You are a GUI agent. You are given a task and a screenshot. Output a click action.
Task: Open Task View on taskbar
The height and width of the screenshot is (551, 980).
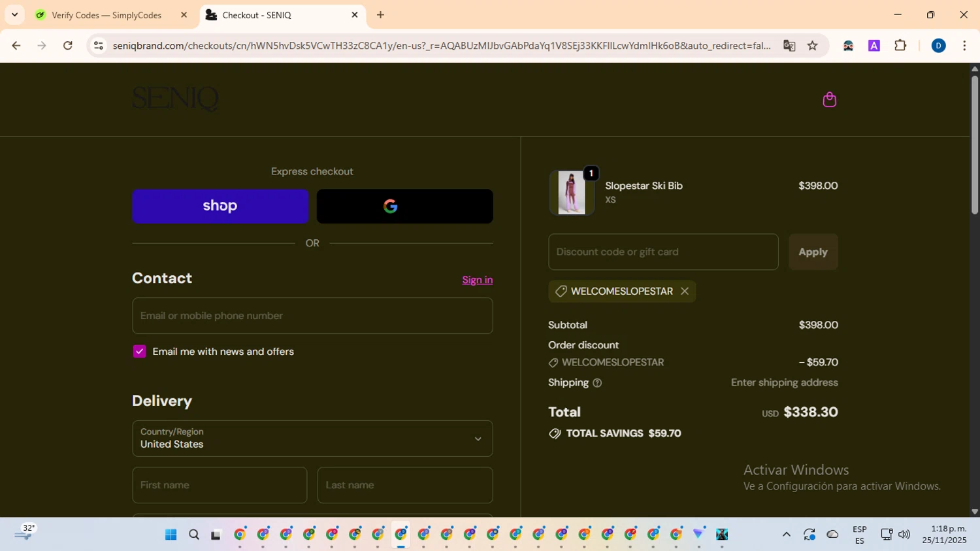click(x=216, y=535)
